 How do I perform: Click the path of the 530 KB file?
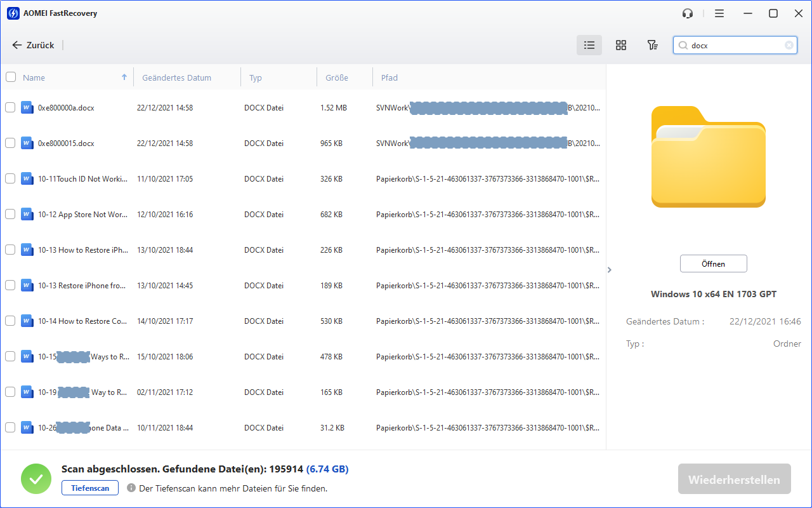tap(488, 321)
